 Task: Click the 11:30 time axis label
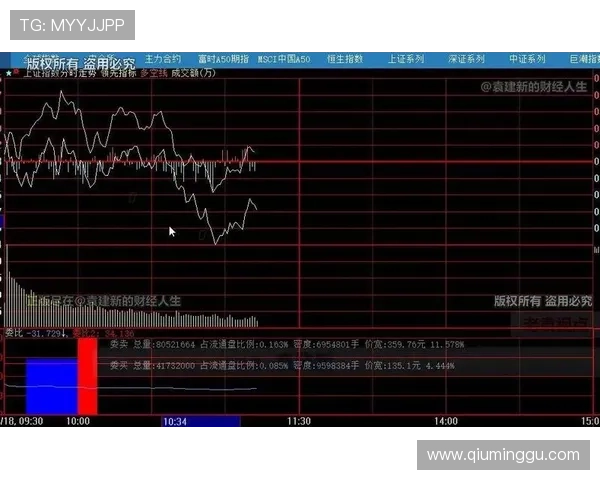coord(299,421)
